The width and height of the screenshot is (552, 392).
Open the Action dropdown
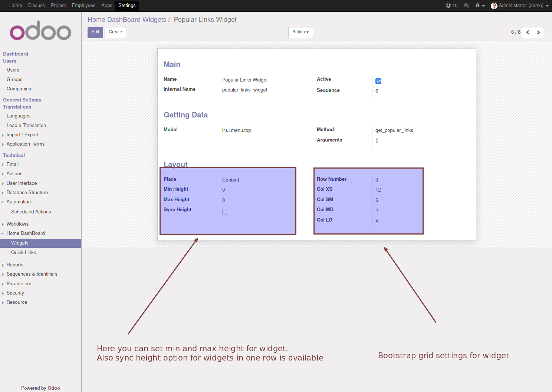(300, 32)
